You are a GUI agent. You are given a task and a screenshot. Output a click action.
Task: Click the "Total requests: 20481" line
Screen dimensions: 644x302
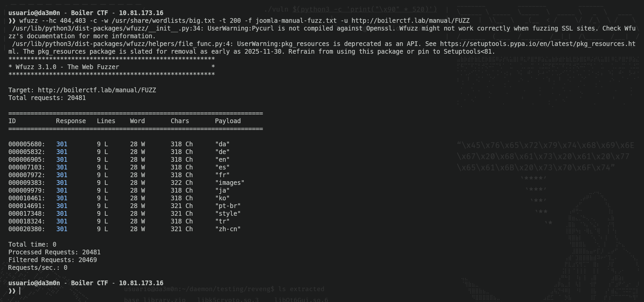[47, 98]
